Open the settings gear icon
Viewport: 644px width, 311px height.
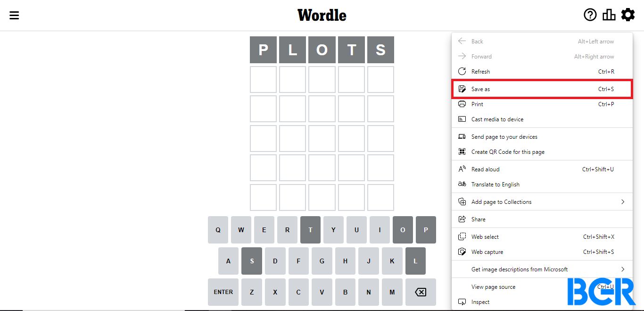(x=627, y=15)
